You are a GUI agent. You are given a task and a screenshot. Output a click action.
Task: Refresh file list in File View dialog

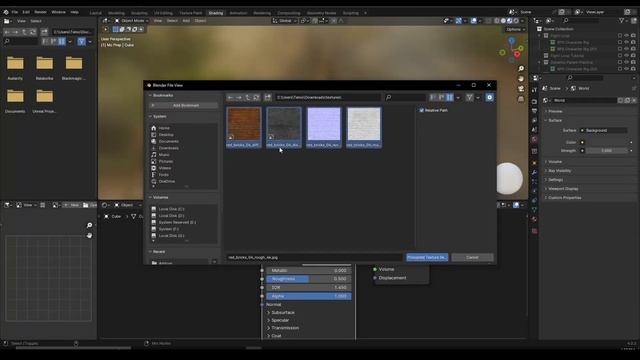tap(256, 98)
